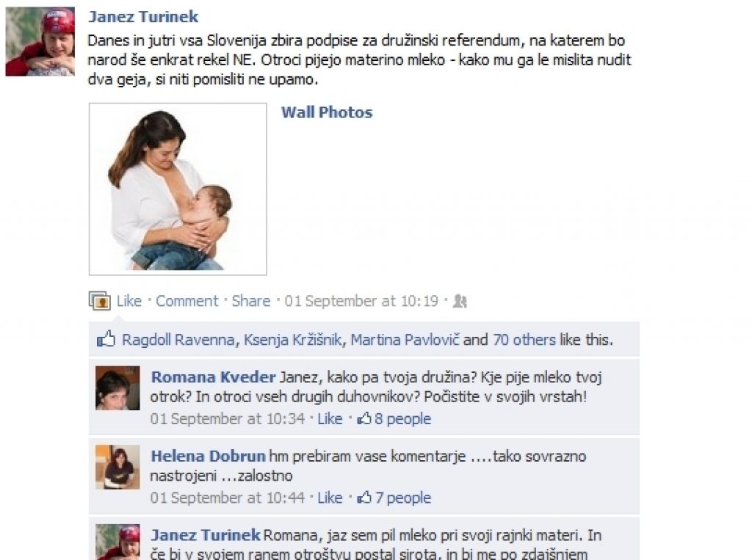The height and width of the screenshot is (560, 752).
Task: Click the friends audience icon after timestamp
Action: pyautogui.click(x=460, y=301)
